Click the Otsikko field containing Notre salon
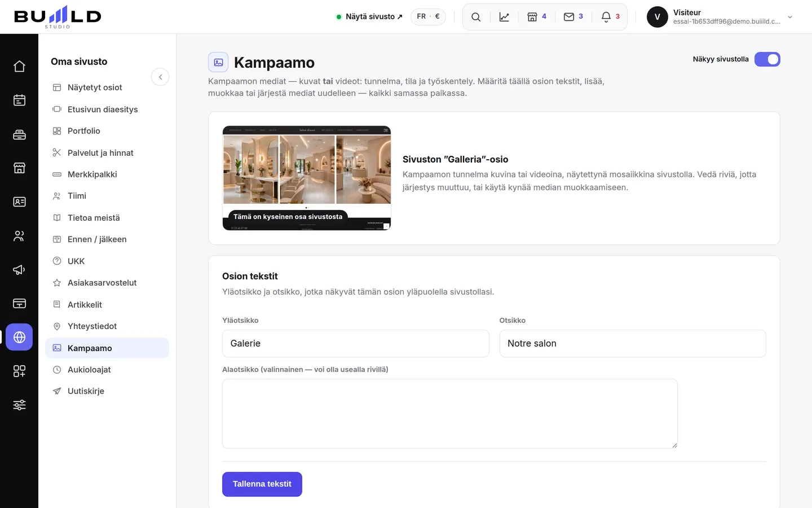The width and height of the screenshot is (812, 508). click(633, 343)
